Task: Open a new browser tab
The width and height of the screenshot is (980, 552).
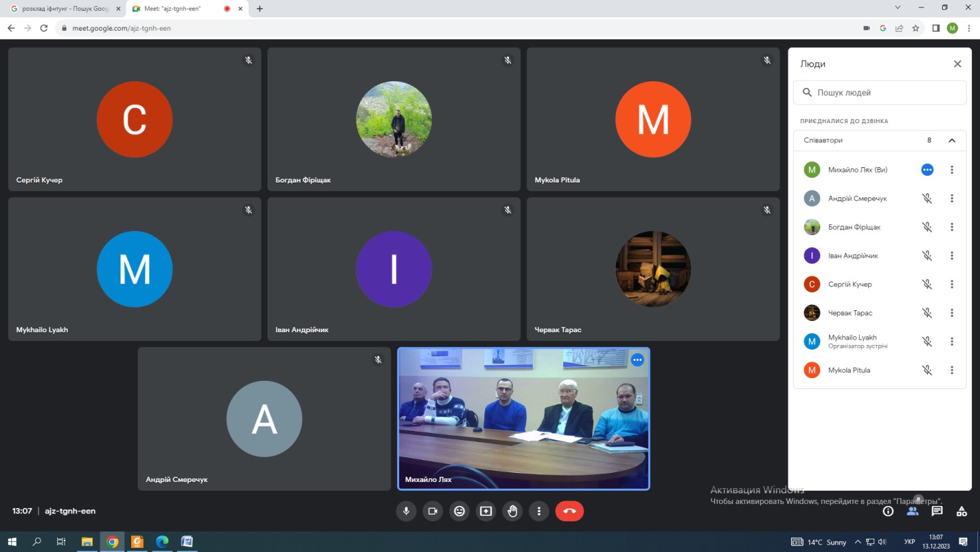Action: coord(259,9)
